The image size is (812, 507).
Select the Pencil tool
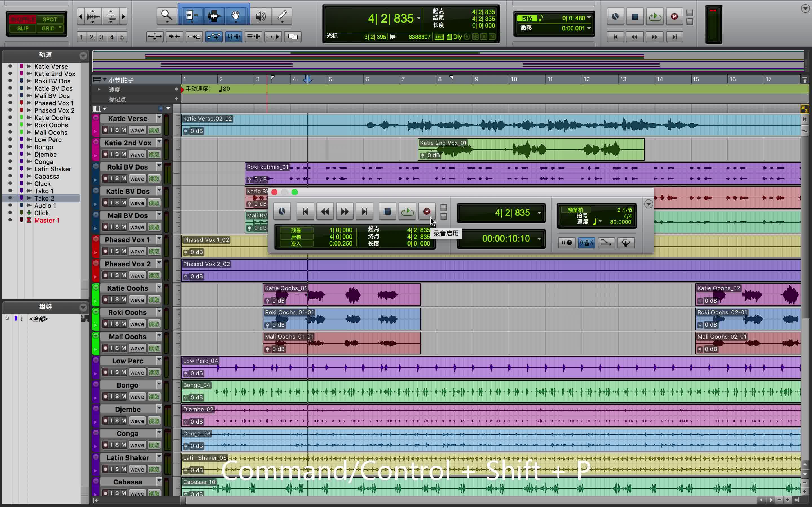(x=282, y=16)
